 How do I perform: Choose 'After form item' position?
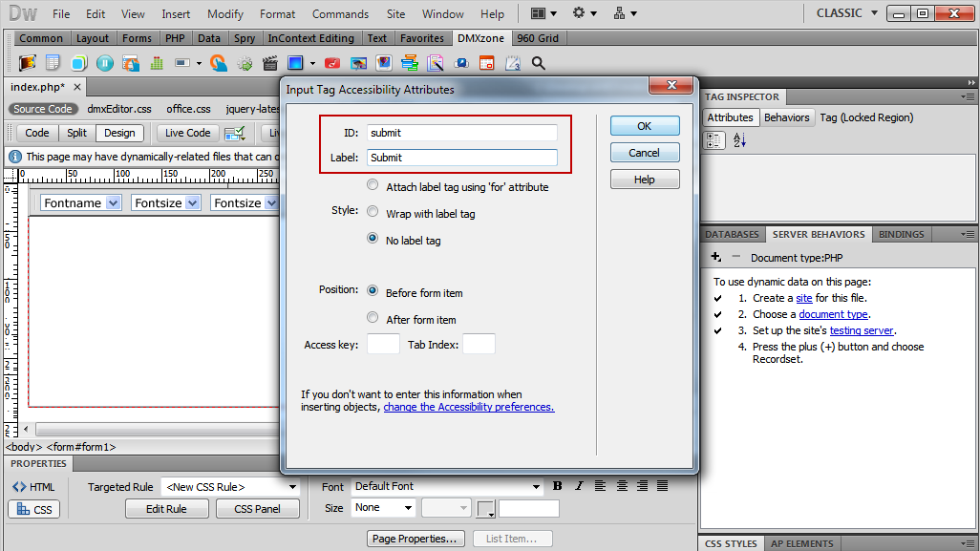click(x=373, y=318)
